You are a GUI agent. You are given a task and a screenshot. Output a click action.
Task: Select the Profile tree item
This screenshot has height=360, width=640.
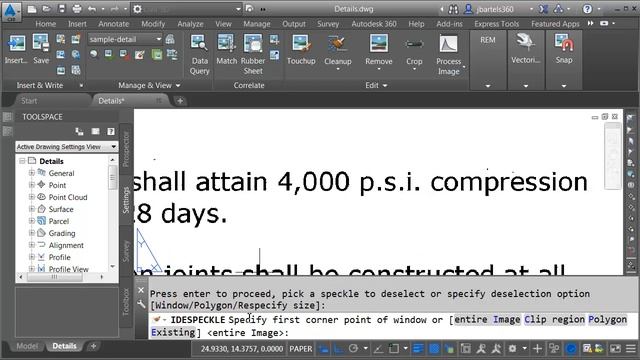point(59,257)
